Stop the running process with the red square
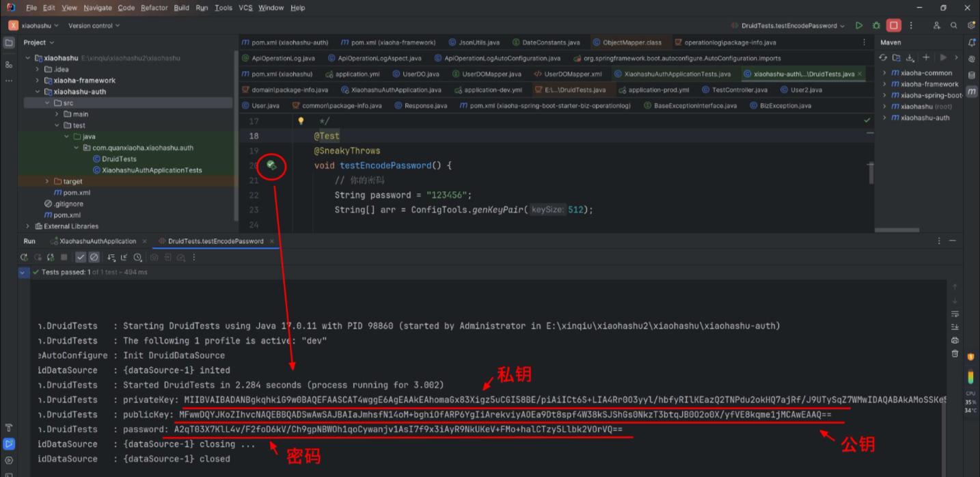This screenshot has width=980, height=477. pyautogui.click(x=893, y=25)
